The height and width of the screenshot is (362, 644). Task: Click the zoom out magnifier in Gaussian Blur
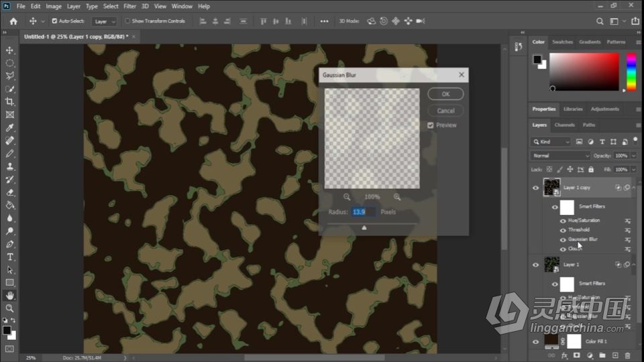coord(347,197)
